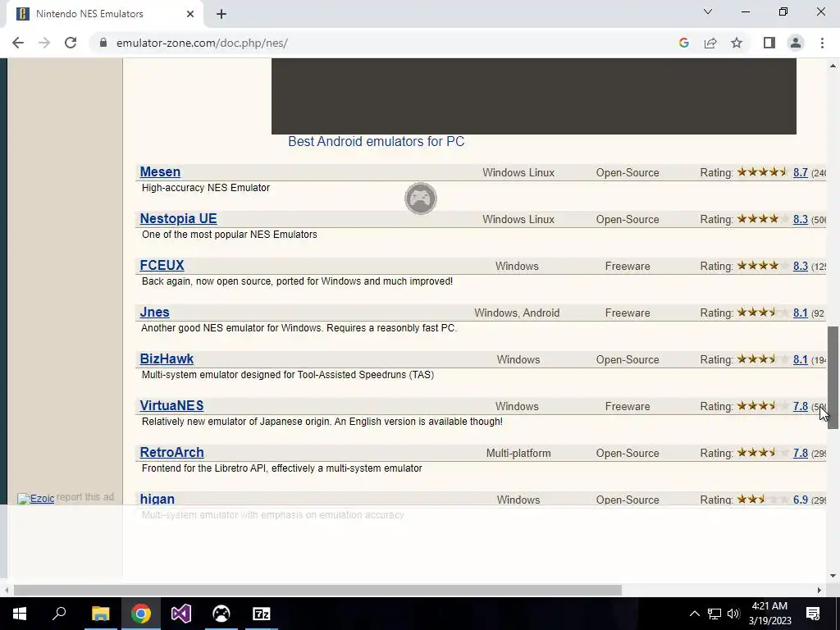Image resolution: width=840 pixels, height=630 pixels.
Task: Click the report this ad link
Action: pos(85,496)
